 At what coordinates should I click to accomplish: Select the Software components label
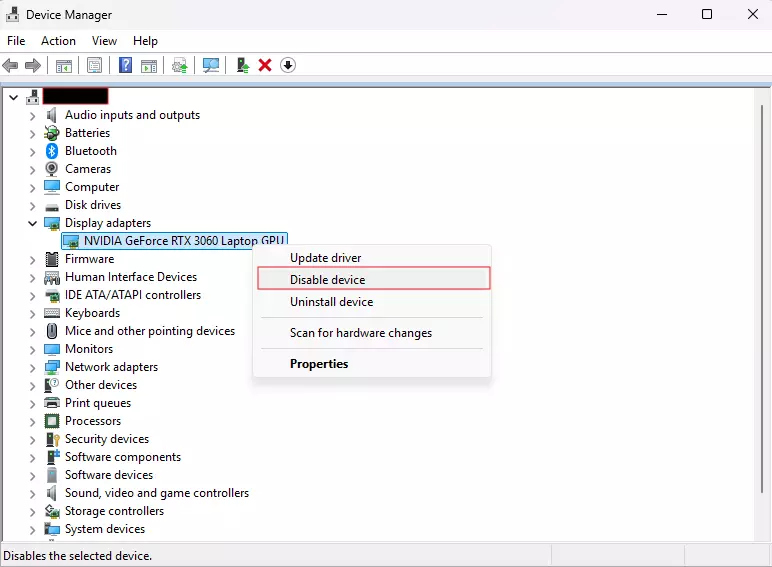pyautogui.click(x=123, y=457)
